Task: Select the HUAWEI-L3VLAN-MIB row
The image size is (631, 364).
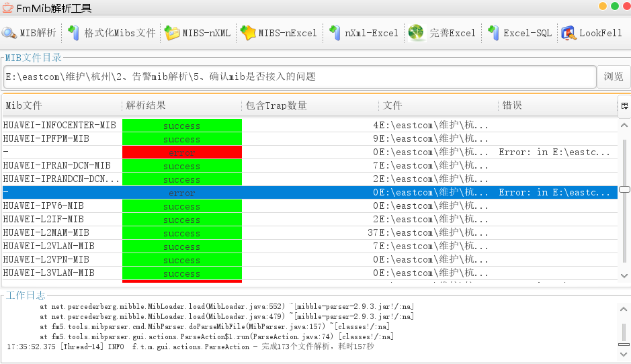Action: pyautogui.click(x=310, y=273)
